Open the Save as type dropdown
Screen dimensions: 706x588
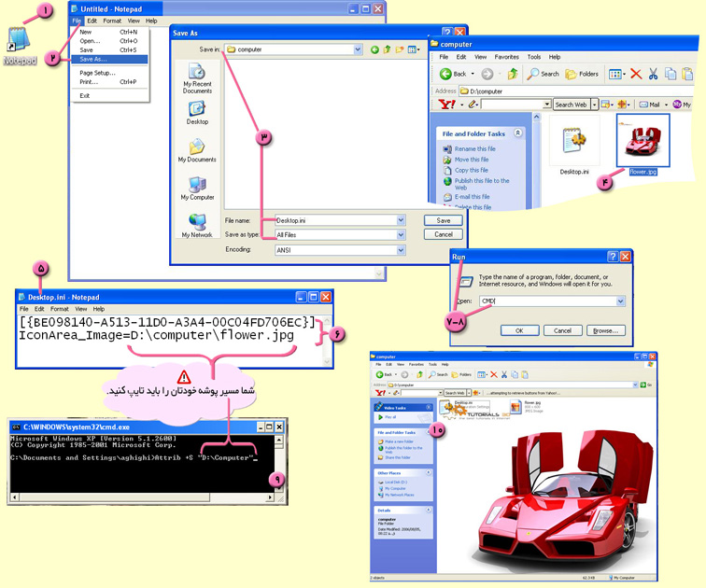point(401,234)
